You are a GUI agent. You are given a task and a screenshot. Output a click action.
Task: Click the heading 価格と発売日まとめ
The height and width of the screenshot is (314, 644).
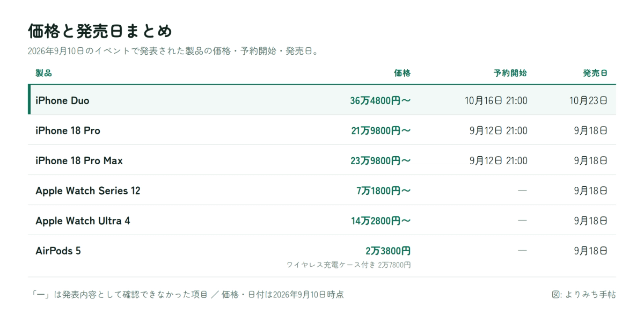click(100, 31)
